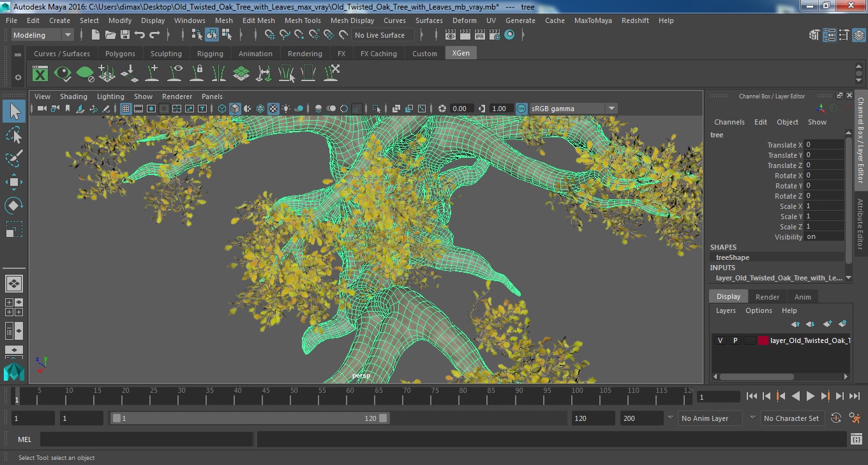Click the Translate X value field
The image size is (868, 465).
pos(823,145)
